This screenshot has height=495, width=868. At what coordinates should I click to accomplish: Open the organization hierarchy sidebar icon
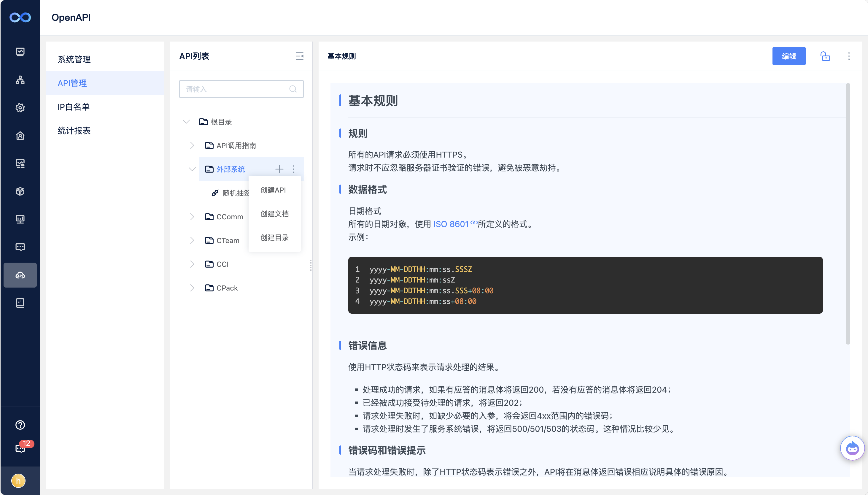click(20, 80)
